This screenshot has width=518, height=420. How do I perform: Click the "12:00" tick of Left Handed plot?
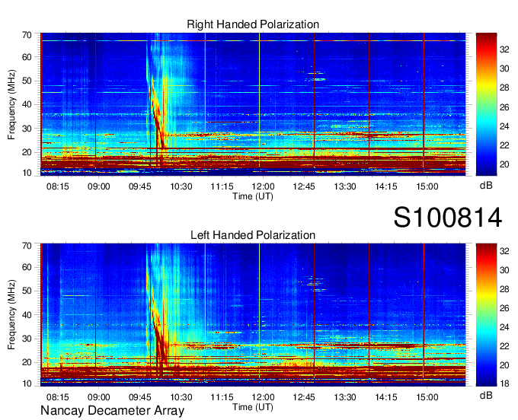pos(263,397)
